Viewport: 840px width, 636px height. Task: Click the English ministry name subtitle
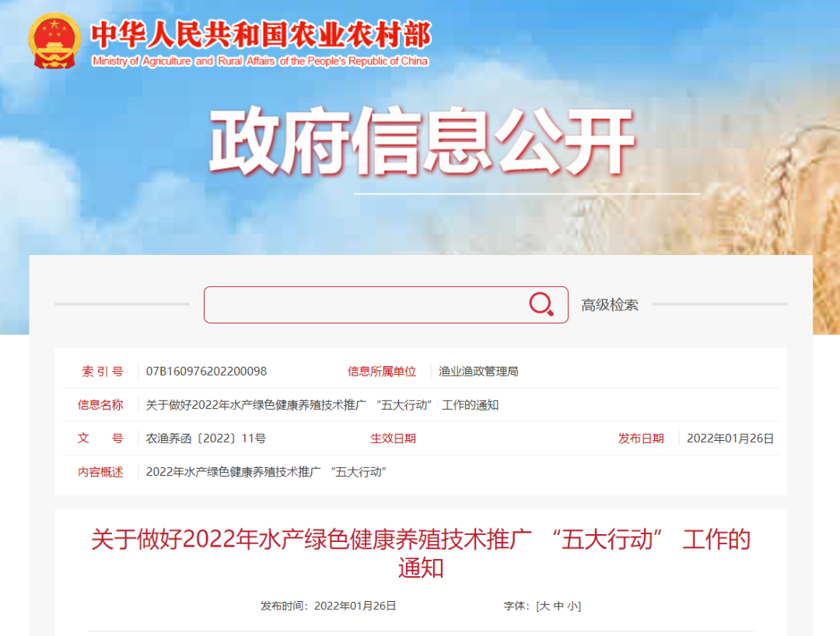261,61
